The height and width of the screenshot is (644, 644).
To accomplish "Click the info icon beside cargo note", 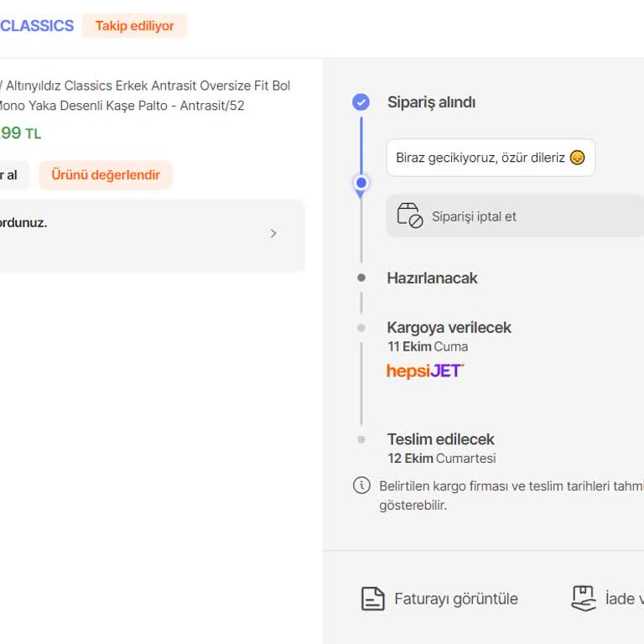I will [x=361, y=486].
